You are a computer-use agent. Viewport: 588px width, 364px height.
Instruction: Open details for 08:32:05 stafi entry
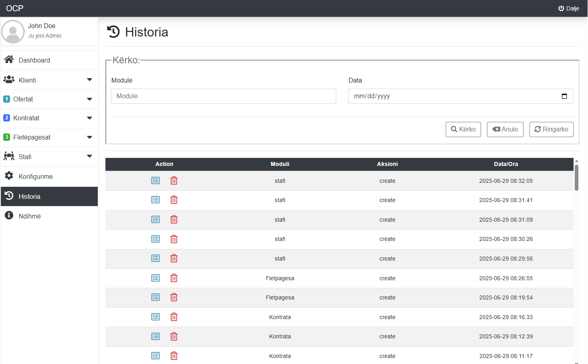[156, 181]
